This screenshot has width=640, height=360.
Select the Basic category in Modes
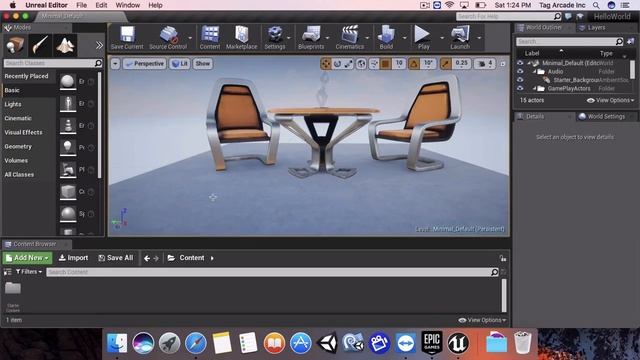[x=29, y=90]
